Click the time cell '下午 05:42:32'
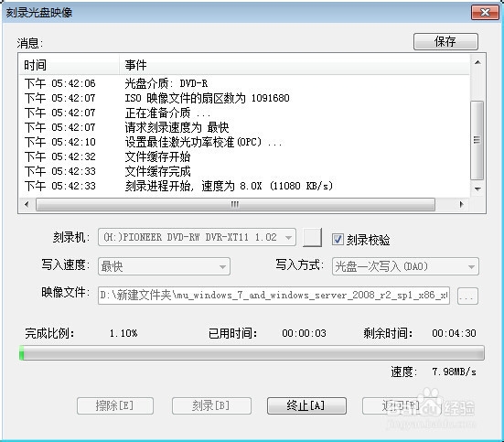 tap(60, 157)
